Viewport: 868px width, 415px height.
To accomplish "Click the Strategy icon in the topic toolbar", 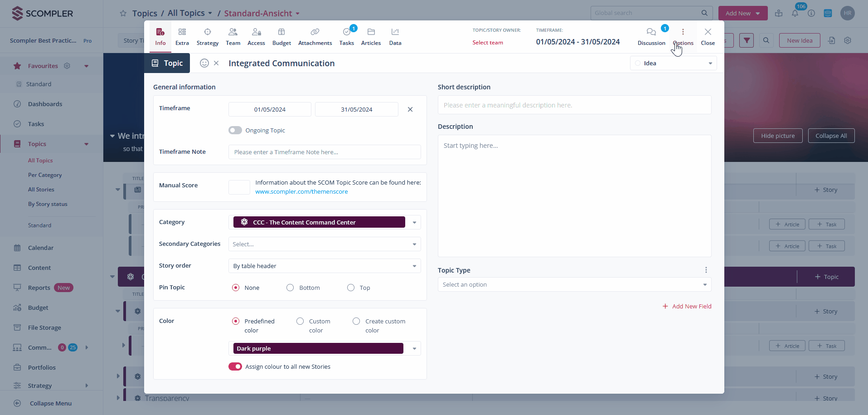I will tap(207, 32).
